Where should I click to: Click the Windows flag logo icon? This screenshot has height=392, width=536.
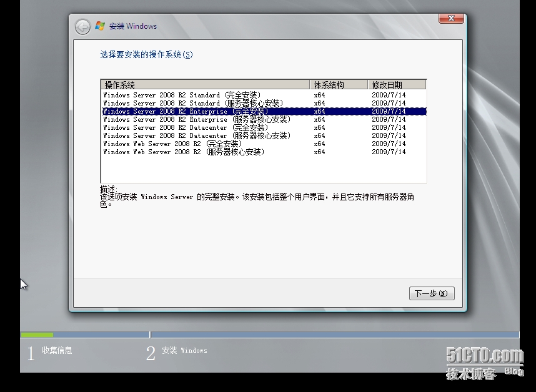[x=100, y=26]
